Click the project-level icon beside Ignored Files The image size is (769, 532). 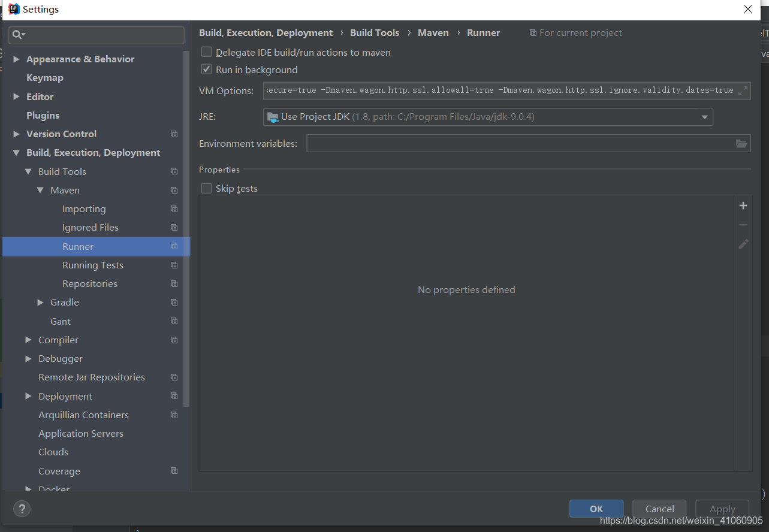[x=174, y=228]
